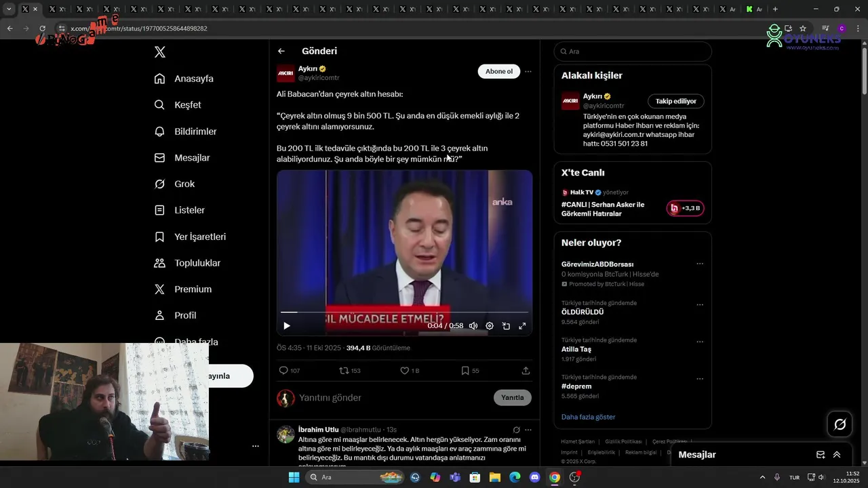Open the Chrome profile avatar C
This screenshot has width=868, height=488.
point(842,28)
